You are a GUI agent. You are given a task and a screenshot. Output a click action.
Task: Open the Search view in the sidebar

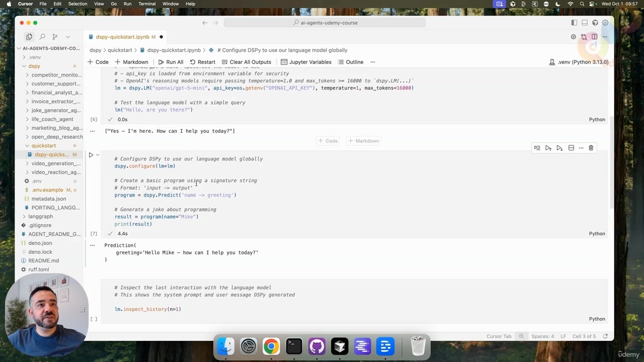42,37
